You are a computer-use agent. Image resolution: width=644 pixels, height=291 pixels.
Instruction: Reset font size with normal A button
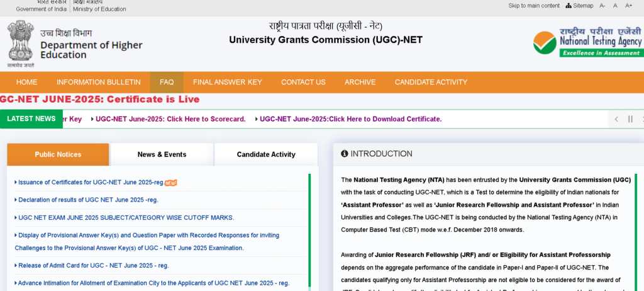coord(615,5)
